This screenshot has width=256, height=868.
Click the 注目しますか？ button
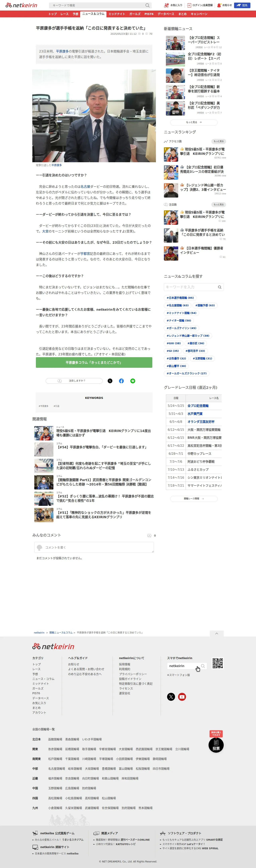pyautogui.click(x=74, y=381)
